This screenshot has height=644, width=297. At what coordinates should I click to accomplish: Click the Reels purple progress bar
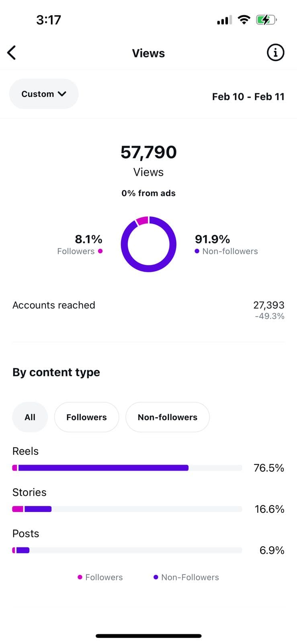[103, 468]
